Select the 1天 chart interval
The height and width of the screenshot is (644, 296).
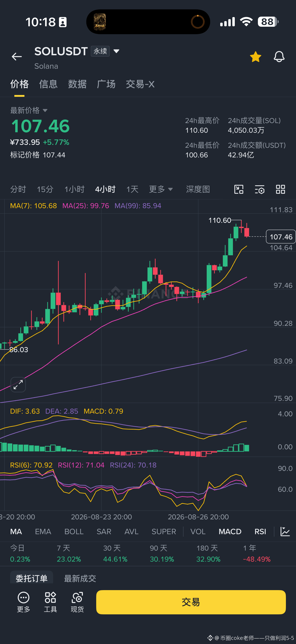click(x=132, y=189)
